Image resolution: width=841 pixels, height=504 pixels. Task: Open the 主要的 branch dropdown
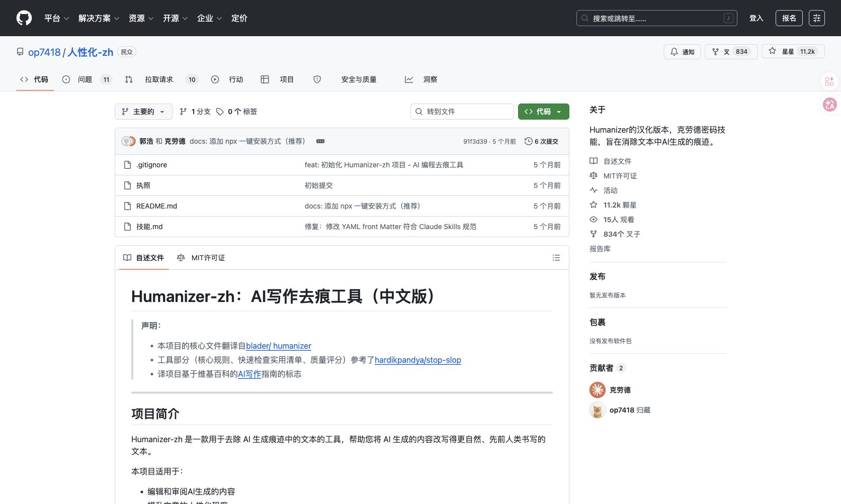(x=143, y=112)
